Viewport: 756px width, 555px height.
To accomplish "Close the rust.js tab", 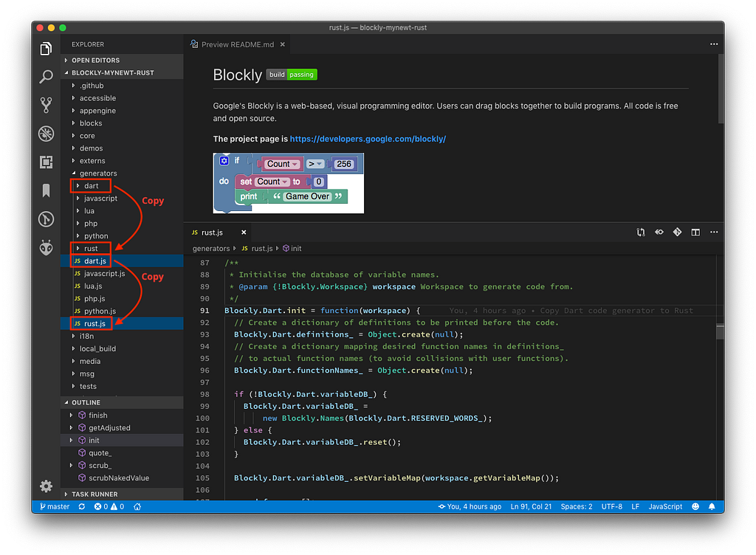I will click(x=244, y=232).
